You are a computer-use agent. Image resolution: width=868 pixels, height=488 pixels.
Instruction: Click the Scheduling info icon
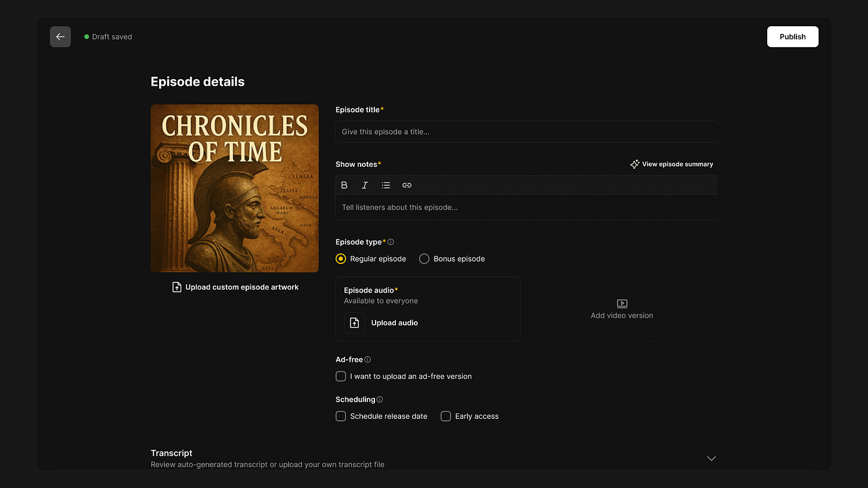(x=380, y=400)
